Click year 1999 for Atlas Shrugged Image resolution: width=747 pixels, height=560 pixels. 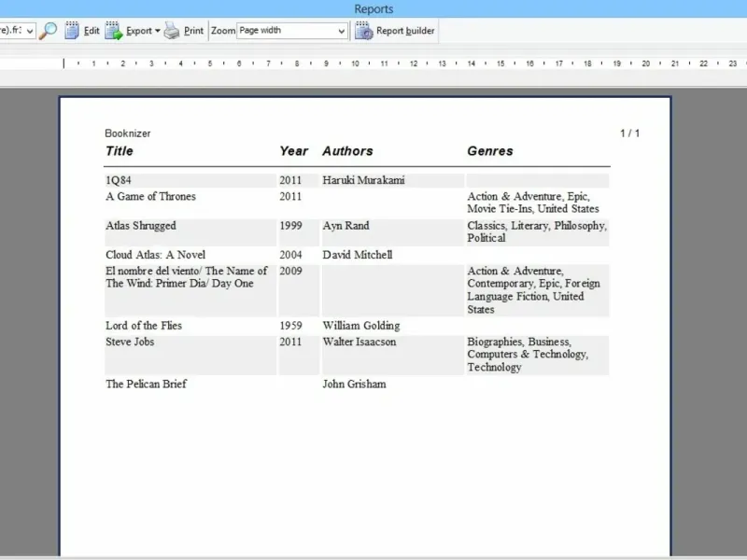point(290,226)
